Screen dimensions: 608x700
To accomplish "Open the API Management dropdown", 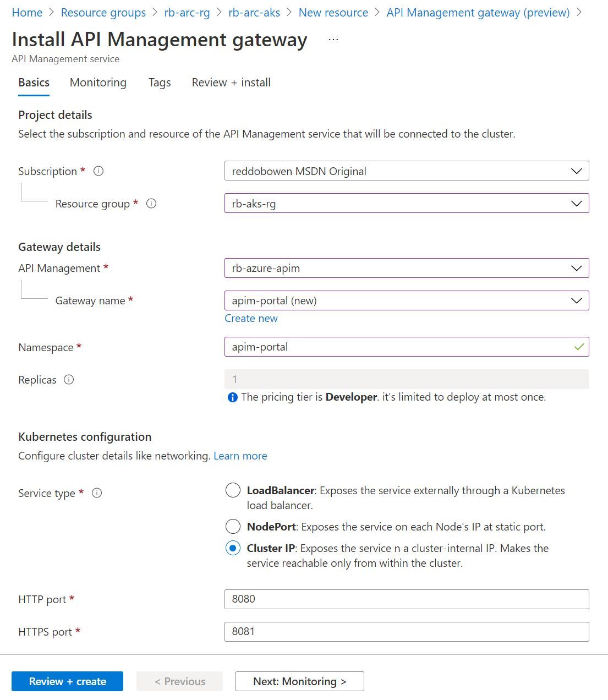I will (576, 268).
